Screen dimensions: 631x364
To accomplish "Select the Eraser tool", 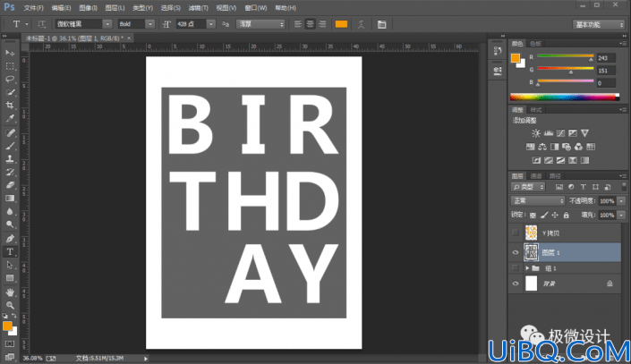I will pos(10,185).
